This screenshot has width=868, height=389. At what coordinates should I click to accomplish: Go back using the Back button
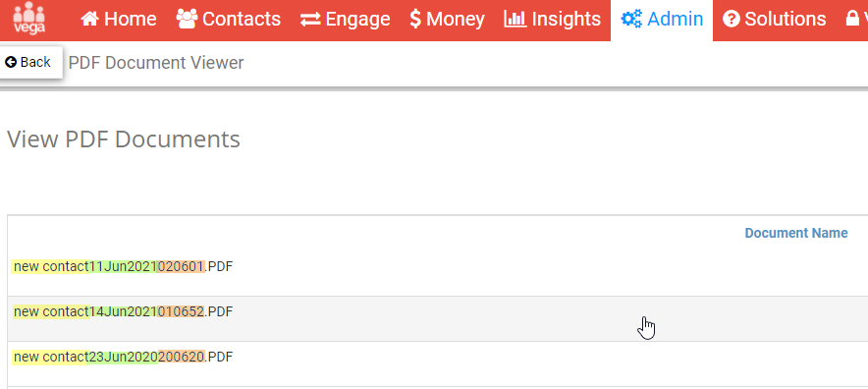tap(28, 62)
